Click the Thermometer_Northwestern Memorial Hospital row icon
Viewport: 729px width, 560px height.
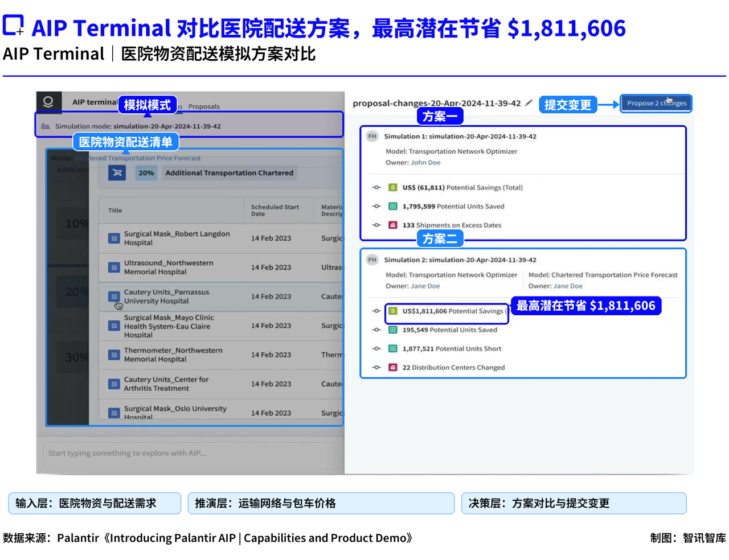pyautogui.click(x=114, y=355)
